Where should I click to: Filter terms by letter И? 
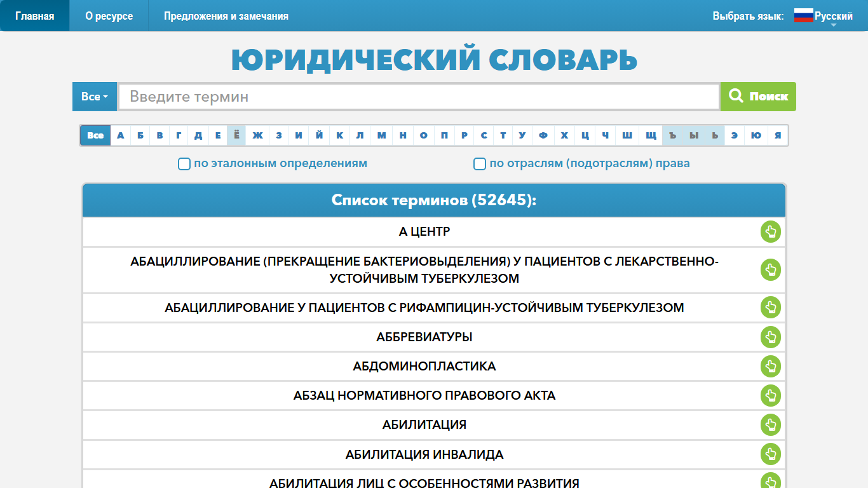(299, 135)
